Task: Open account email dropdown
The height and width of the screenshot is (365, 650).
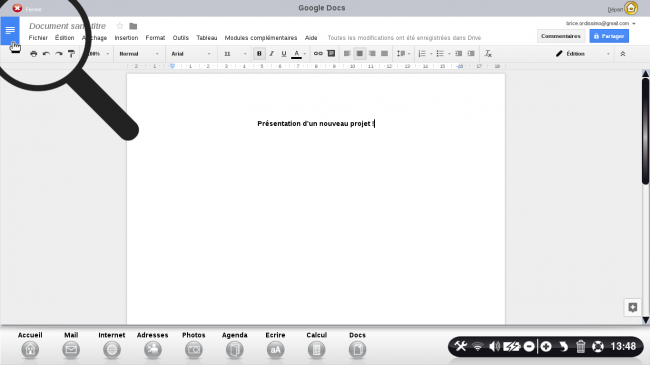Action: pos(601,23)
